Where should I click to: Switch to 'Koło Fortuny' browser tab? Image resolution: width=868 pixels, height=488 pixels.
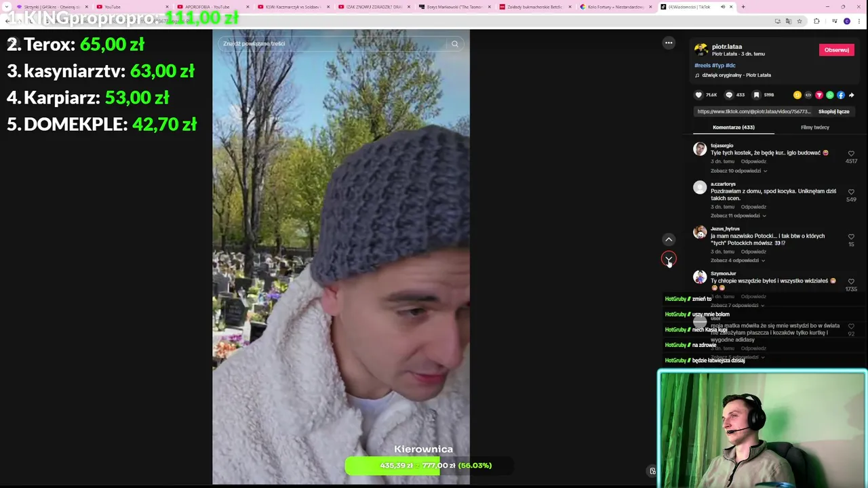616,7
